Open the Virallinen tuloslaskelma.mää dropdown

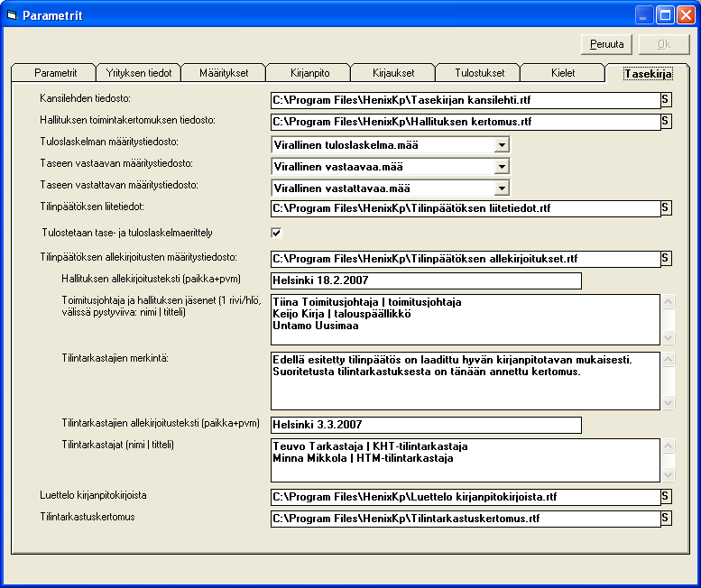pyautogui.click(x=502, y=145)
